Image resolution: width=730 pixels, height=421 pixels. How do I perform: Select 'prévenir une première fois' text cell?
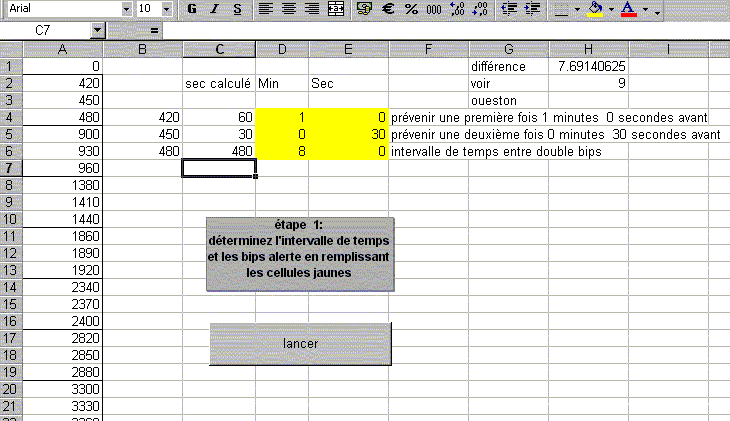[x=549, y=117]
